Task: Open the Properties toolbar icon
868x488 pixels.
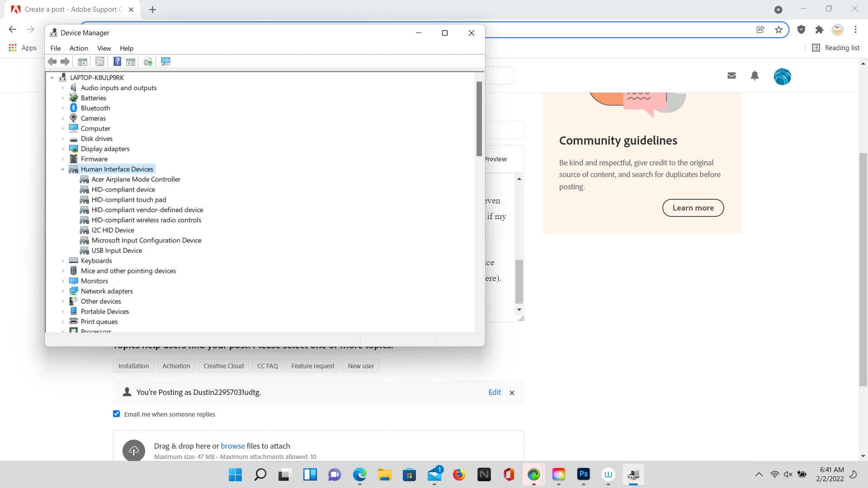Action: (x=100, y=61)
